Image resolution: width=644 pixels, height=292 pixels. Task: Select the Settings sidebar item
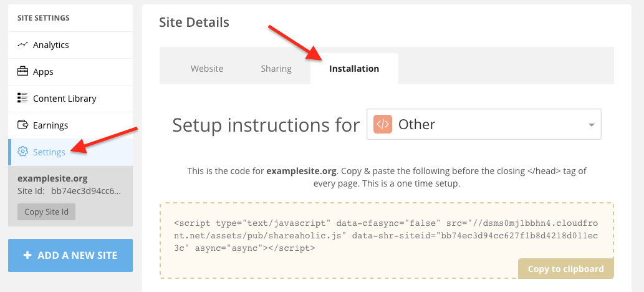tap(70, 152)
